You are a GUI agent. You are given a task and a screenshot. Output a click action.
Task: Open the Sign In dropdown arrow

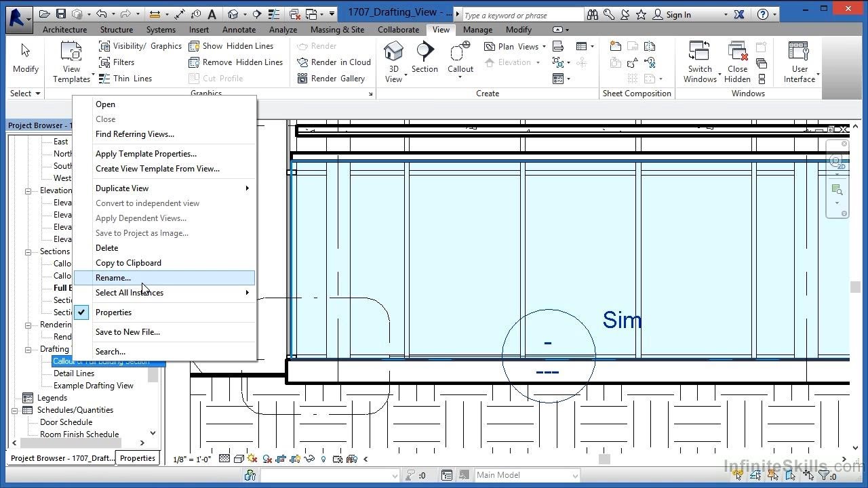tap(725, 15)
